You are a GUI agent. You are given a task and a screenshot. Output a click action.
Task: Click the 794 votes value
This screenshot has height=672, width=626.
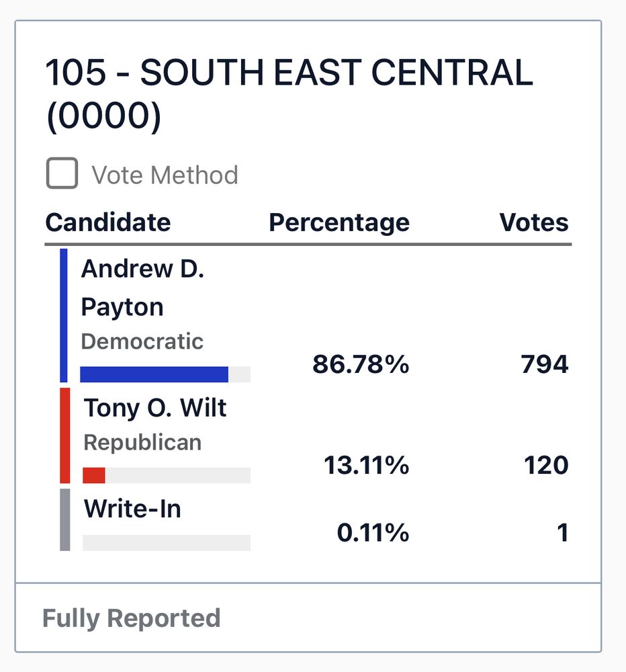(544, 365)
